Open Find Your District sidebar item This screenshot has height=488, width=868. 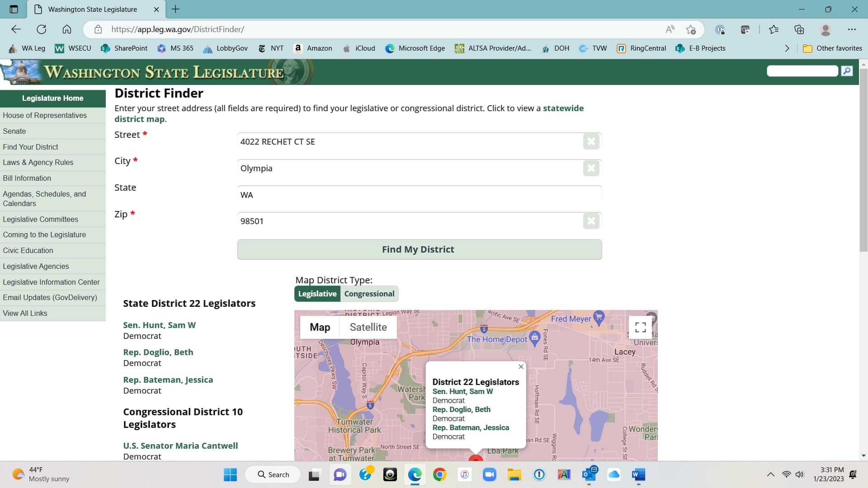(x=30, y=147)
